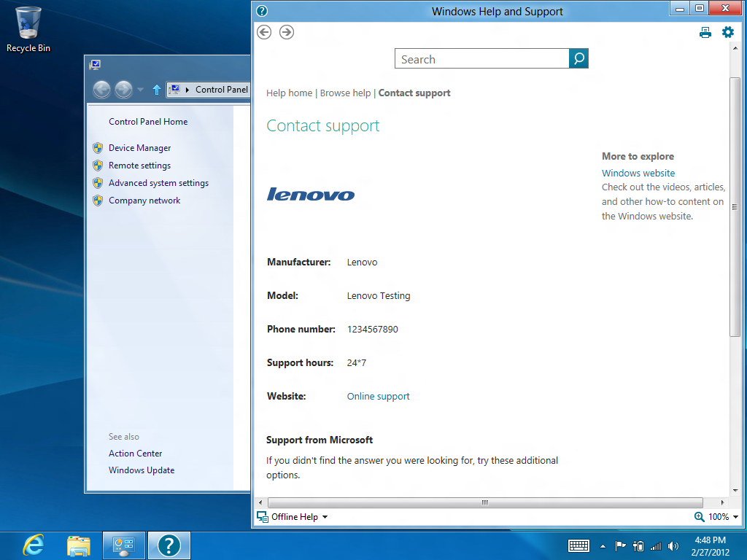Open the Help settings gear icon

[x=727, y=32]
